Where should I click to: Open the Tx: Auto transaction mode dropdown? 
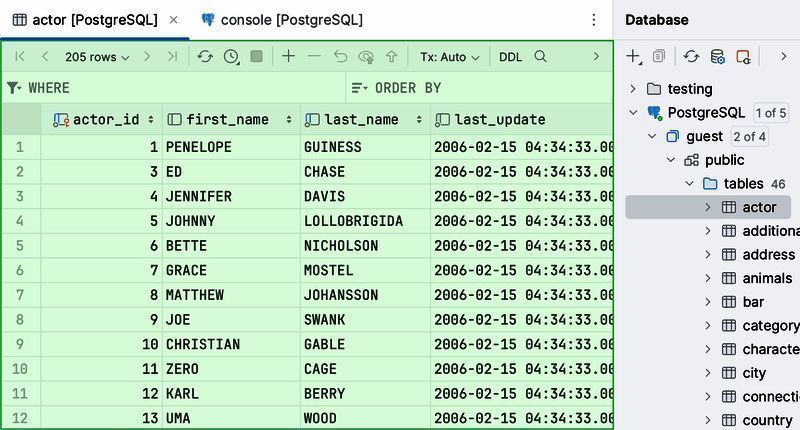click(x=449, y=57)
